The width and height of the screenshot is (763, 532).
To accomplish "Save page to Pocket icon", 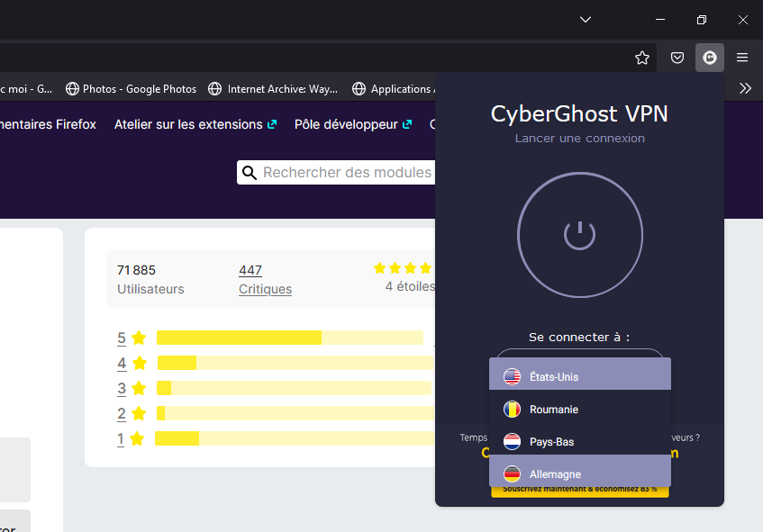I will [x=677, y=58].
